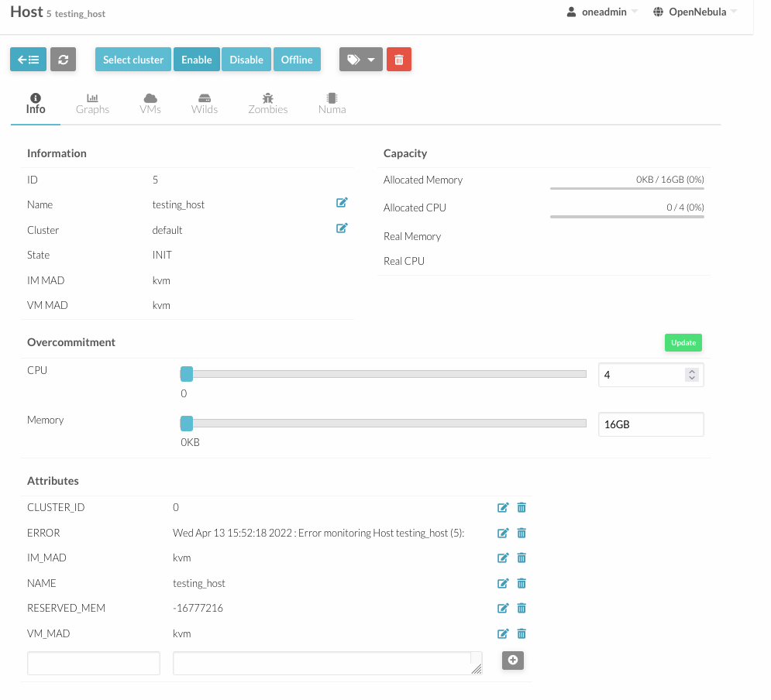
Task: Refresh host info with the refresh icon
Action: pos(63,60)
